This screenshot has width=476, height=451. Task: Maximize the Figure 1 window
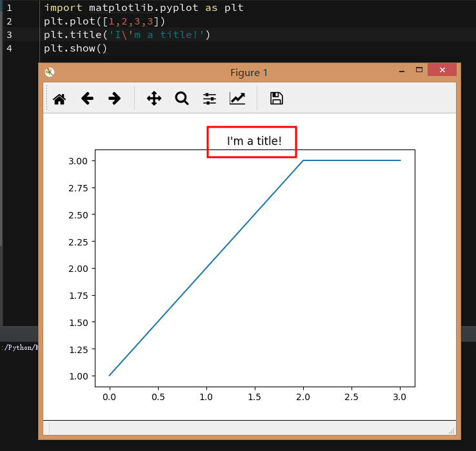[x=419, y=70]
